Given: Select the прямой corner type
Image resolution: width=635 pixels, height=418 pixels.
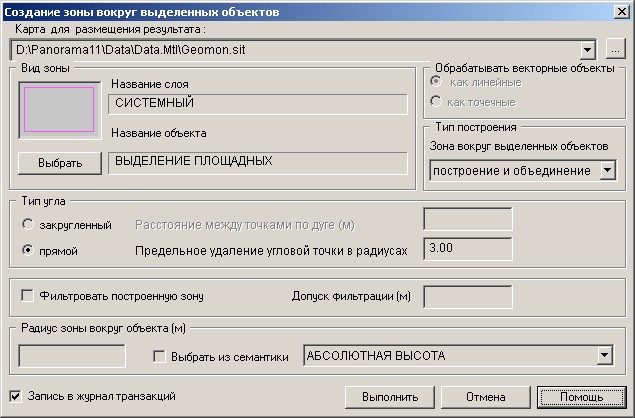Looking at the screenshot, I should click(29, 250).
